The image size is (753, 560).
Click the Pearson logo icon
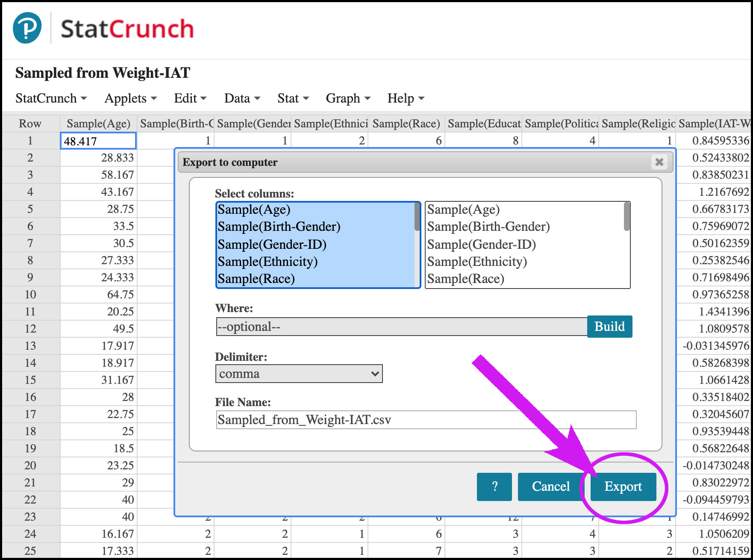tap(27, 28)
